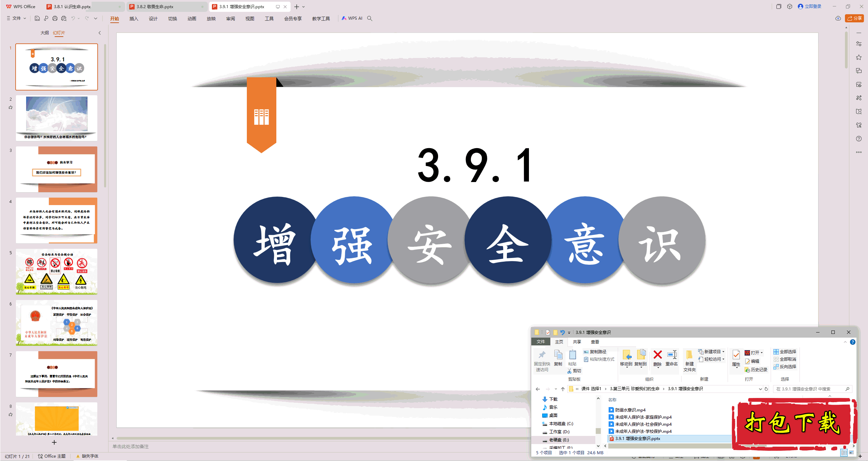Click the Print icon in WPS toolbar
The height and width of the screenshot is (461, 868).
[55, 18]
